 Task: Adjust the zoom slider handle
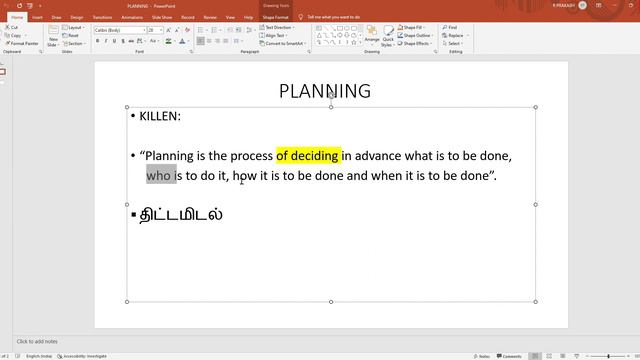tap(608, 356)
